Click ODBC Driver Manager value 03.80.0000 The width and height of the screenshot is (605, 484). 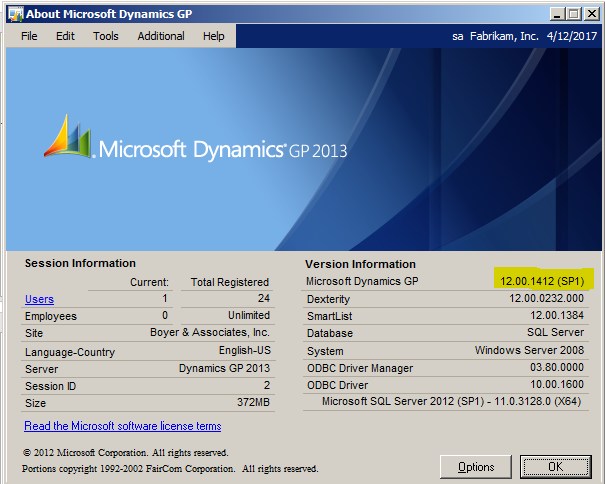click(x=557, y=367)
